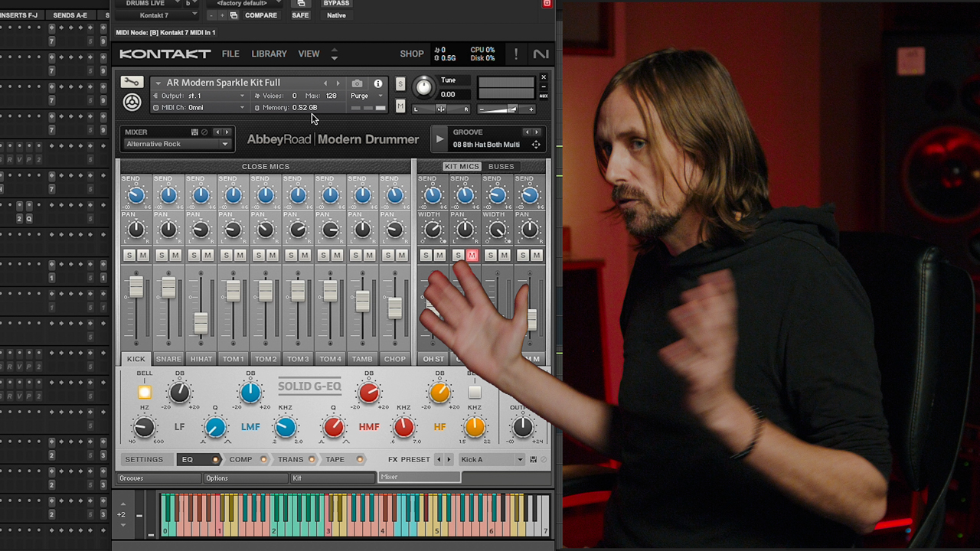Image resolution: width=980 pixels, height=551 pixels.
Task: Open the Kontakt panic exclamation icon
Action: pyautogui.click(x=516, y=54)
